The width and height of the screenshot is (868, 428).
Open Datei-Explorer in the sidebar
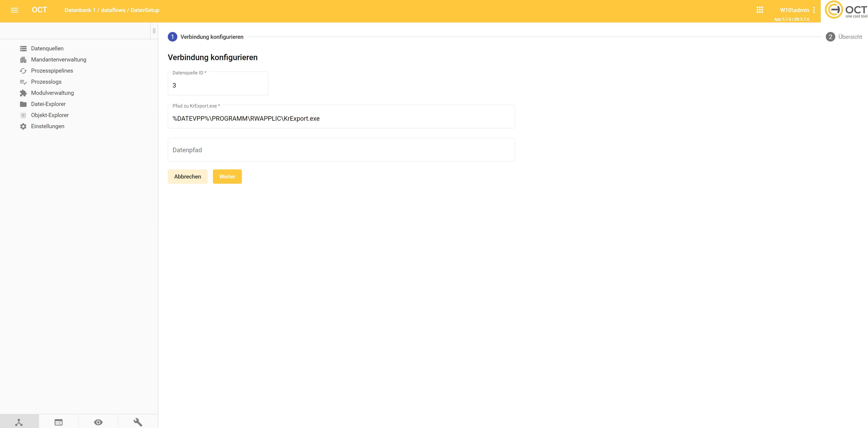click(x=48, y=104)
